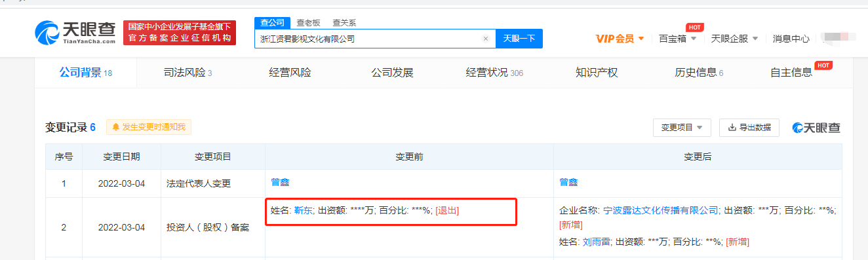Screen dimensions: 868x260
Task: Open the 经营风险 tab
Action: point(290,73)
